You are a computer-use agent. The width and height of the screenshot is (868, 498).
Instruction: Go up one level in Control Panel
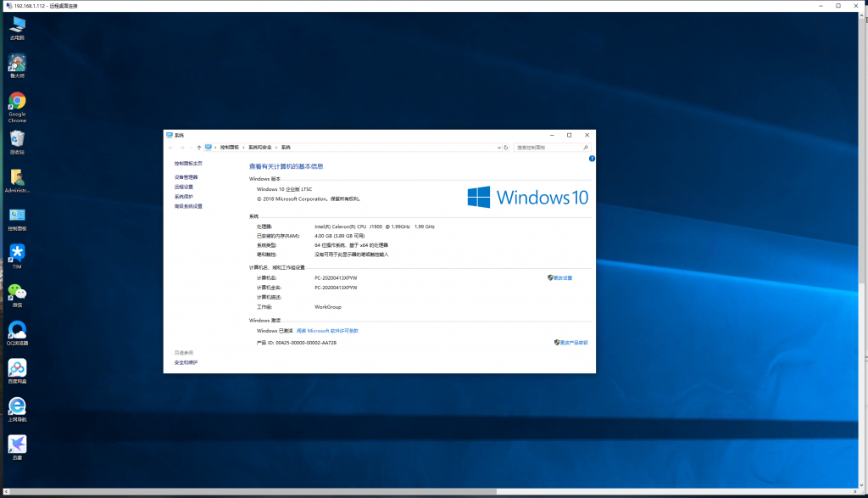coord(198,148)
